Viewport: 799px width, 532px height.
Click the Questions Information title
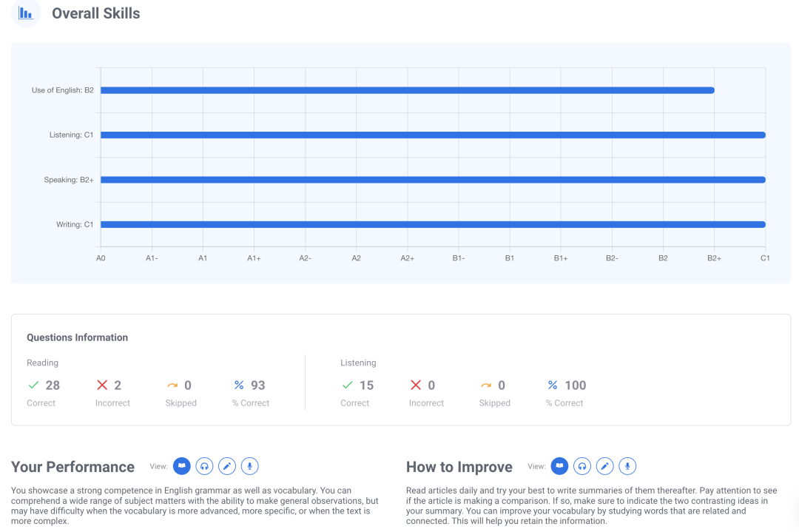tap(77, 337)
